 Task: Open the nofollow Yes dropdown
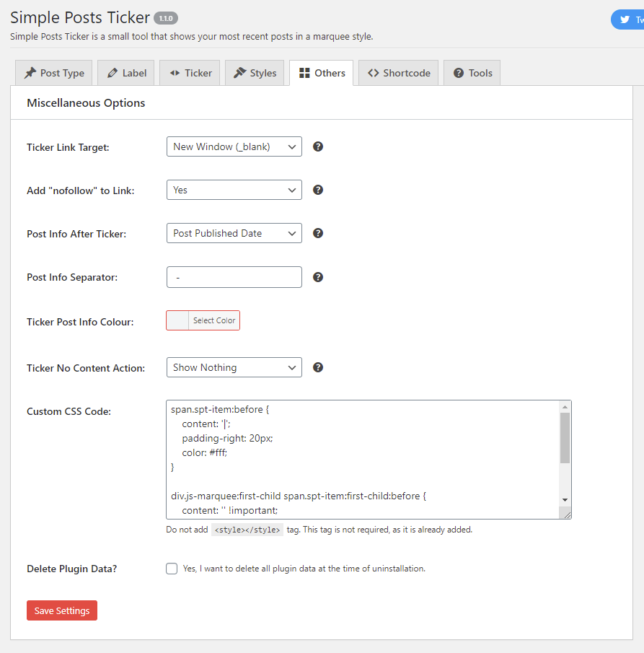[x=234, y=190]
